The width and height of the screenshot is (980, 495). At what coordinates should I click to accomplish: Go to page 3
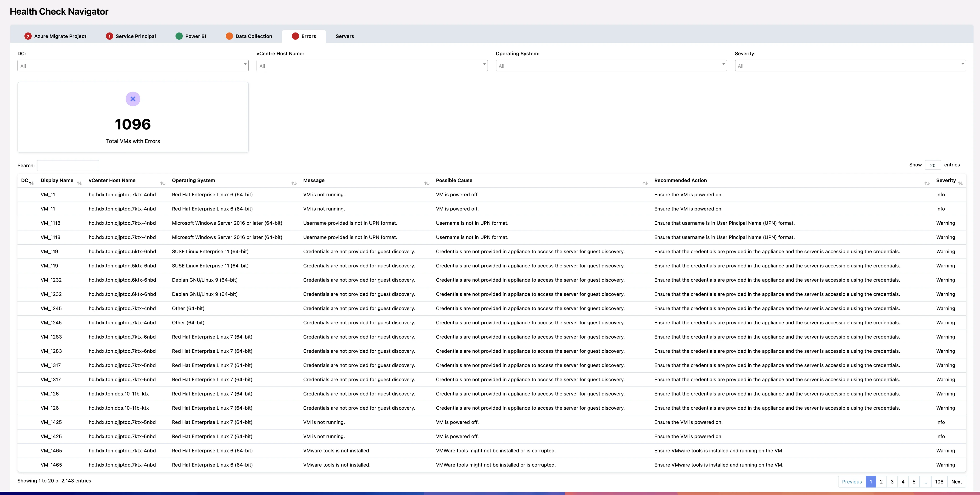tap(892, 481)
